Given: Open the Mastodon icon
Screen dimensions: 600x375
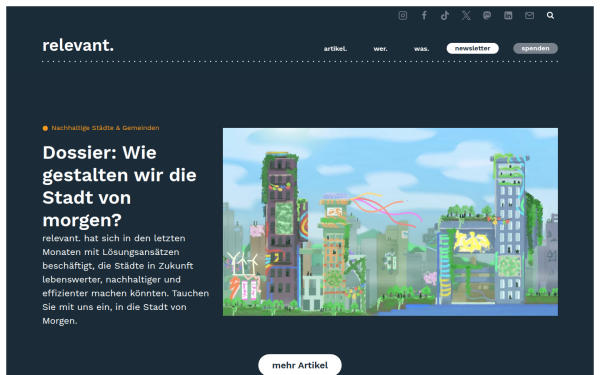Looking at the screenshot, I should [x=487, y=15].
